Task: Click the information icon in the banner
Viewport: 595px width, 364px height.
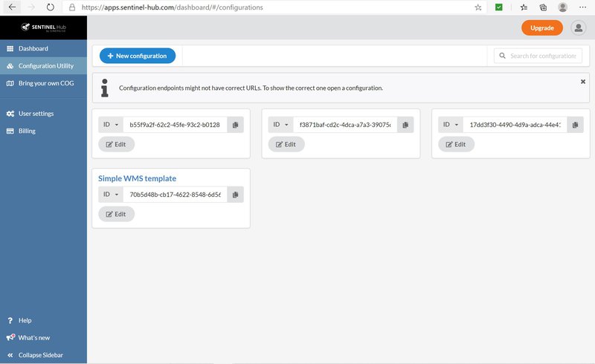Action: 105,88
